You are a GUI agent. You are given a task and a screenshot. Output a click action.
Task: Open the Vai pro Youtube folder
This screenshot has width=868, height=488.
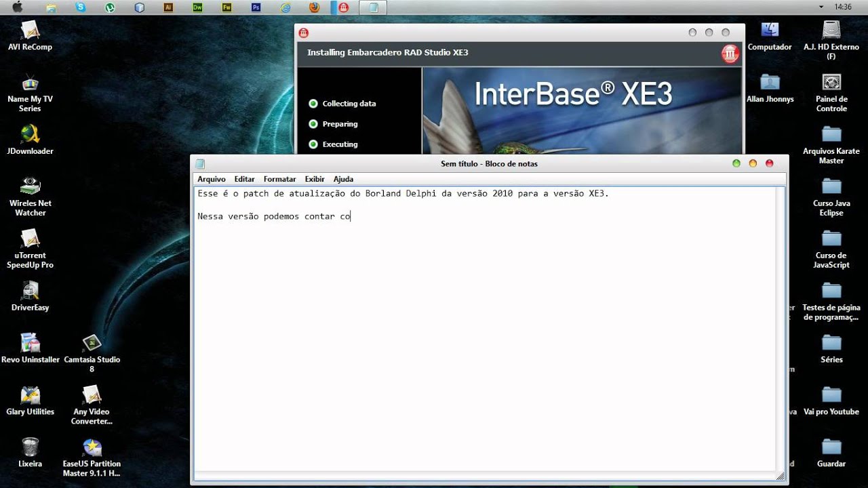click(831, 401)
